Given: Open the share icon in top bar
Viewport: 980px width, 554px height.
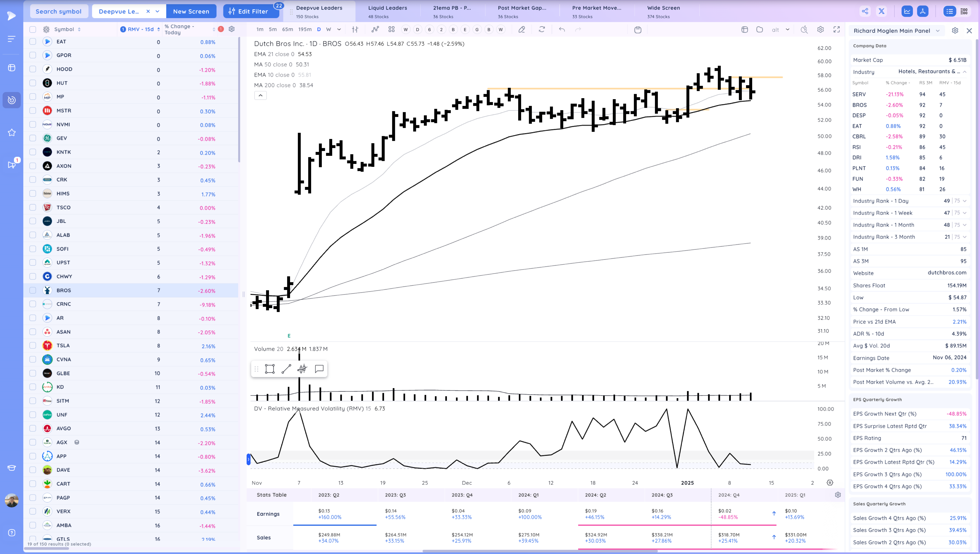Looking at the screenshot, I should tap(865, 12).
